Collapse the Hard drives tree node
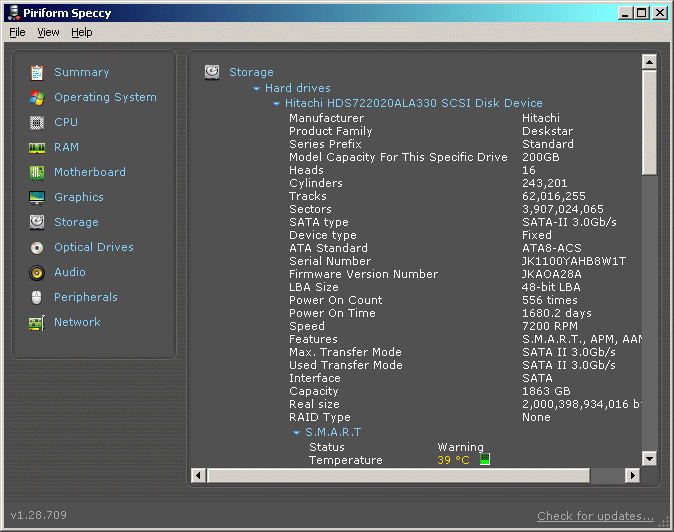Screen dimensions: 674x532 256,89
